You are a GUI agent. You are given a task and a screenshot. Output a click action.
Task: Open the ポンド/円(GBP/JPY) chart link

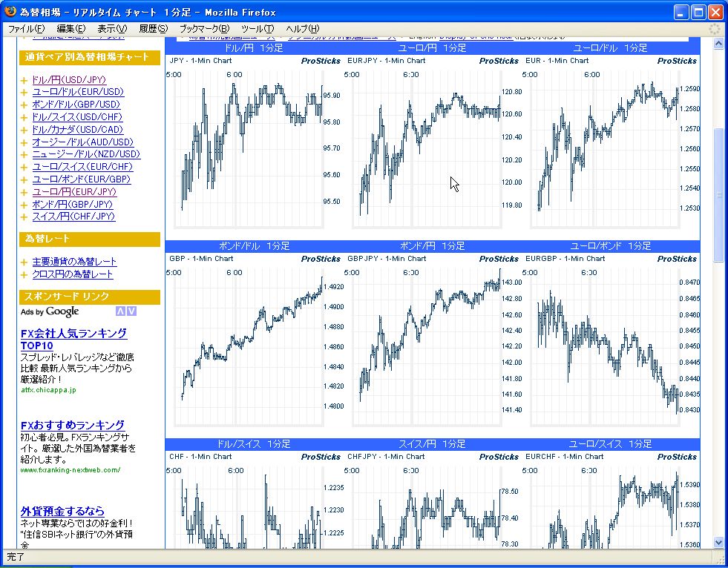tap(73, 204)
